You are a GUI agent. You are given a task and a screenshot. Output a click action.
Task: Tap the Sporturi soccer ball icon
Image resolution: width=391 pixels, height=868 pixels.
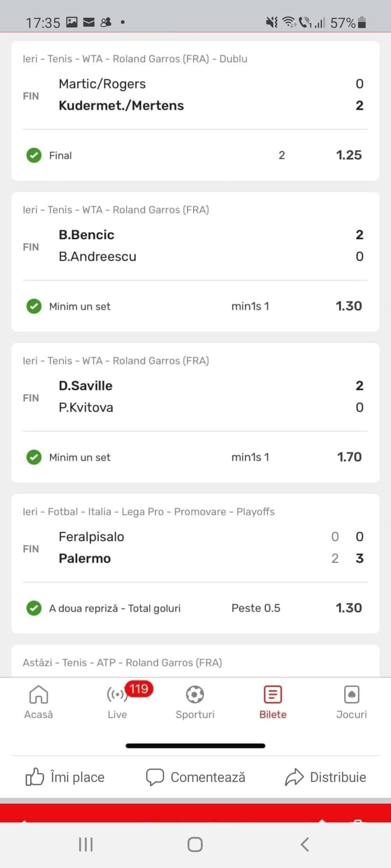195,695
